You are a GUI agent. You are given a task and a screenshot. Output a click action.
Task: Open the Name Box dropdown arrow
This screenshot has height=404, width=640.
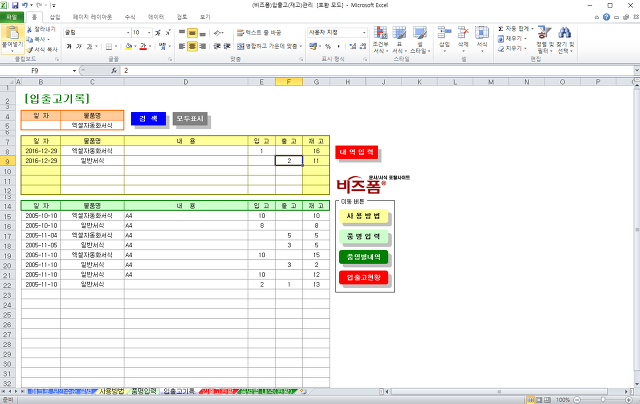point(74,71)
